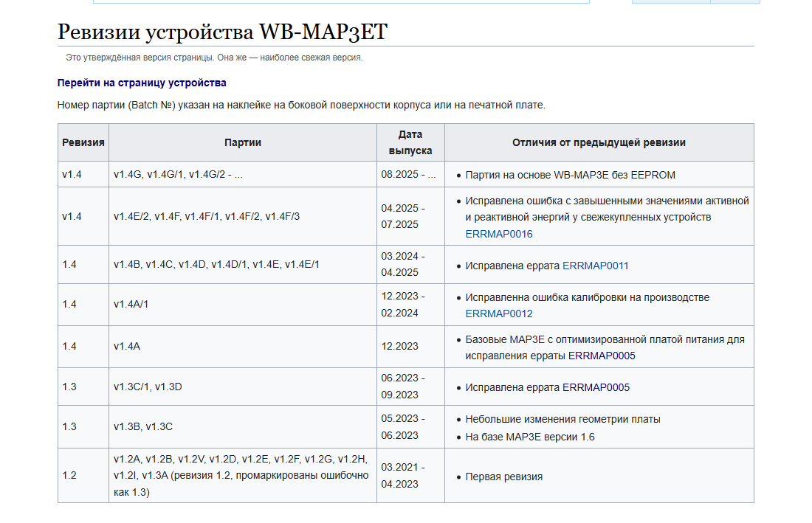
Task: Click 'Партия на основе WB-MAP3E без EEPROM' text
Action: coord(570,175)
